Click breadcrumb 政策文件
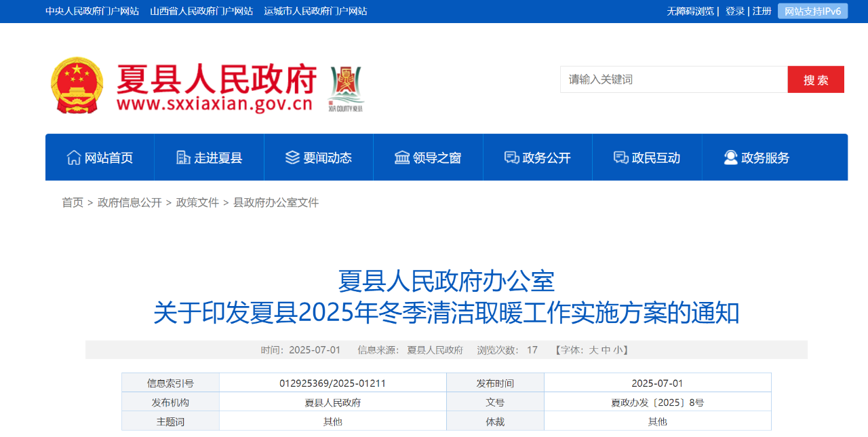This screenshot has height=437, width=868. click(x=197, y=202)
